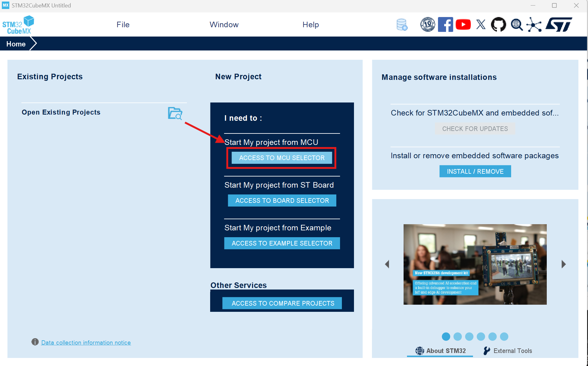Click "Install or remove embedded software packages" text
The width and height of the screenshot is (588, 366).
[x=475, y=156]
